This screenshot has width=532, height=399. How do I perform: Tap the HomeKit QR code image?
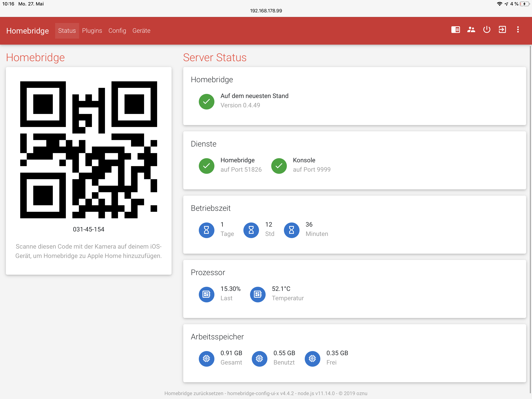89,150
